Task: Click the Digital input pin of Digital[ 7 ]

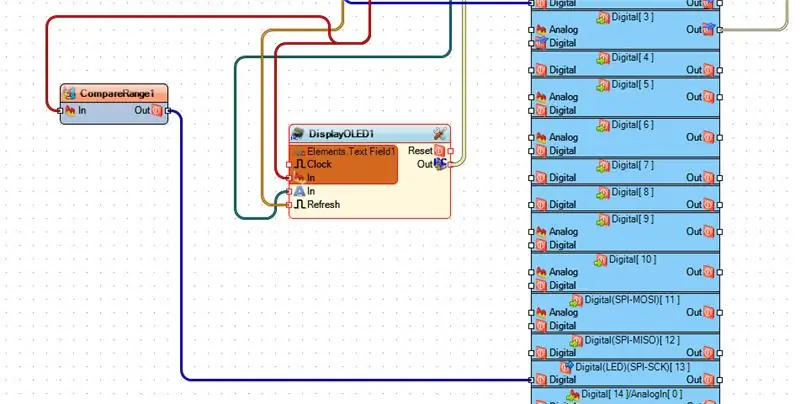Action: pyautogui.click(x=531, y=178)
